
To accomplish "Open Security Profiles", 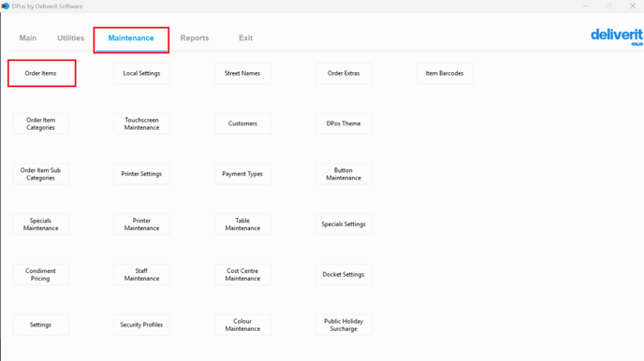I will pos(141,325).
